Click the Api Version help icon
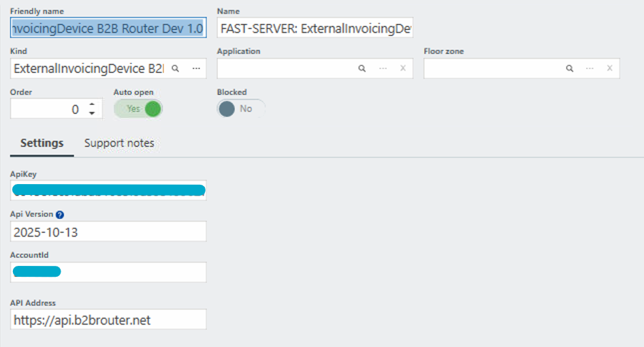This screenshot has height=347, width=644. (x=60, y=215)
